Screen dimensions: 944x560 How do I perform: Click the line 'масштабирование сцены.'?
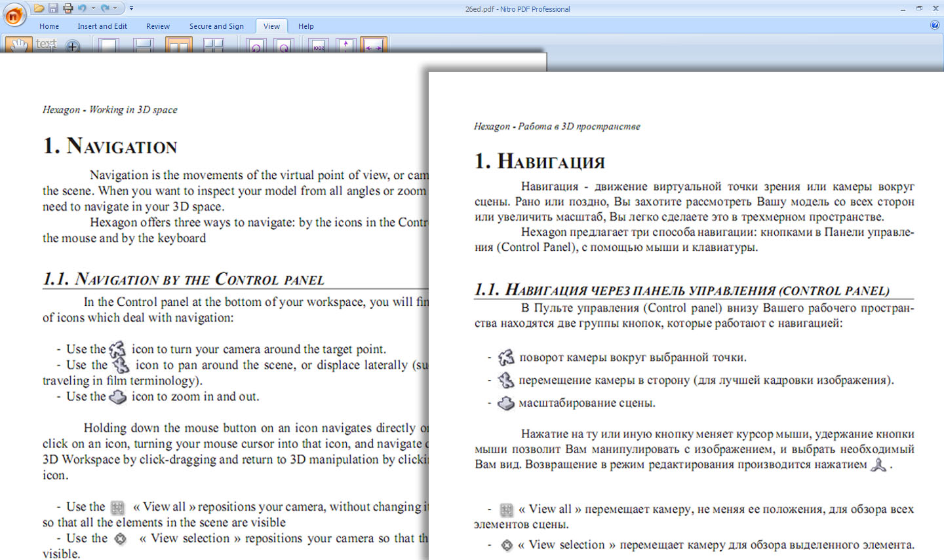[x=587, y=403]
